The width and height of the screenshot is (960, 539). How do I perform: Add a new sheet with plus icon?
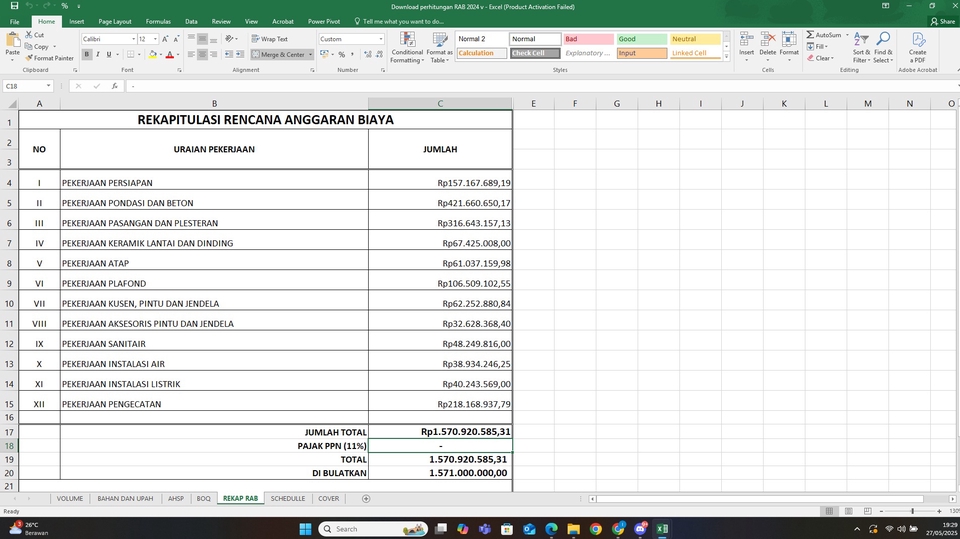pos(366,499)
